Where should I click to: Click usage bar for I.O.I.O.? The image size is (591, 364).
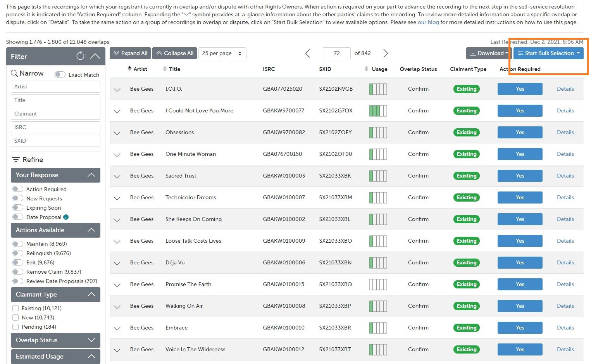(x=378, y=89)
